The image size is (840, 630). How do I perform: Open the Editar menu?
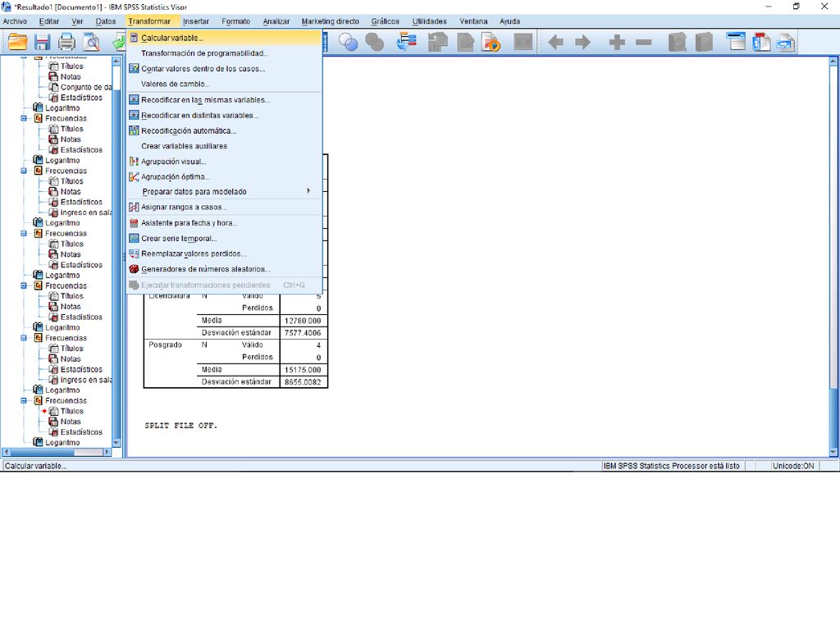tap(48, 21)
